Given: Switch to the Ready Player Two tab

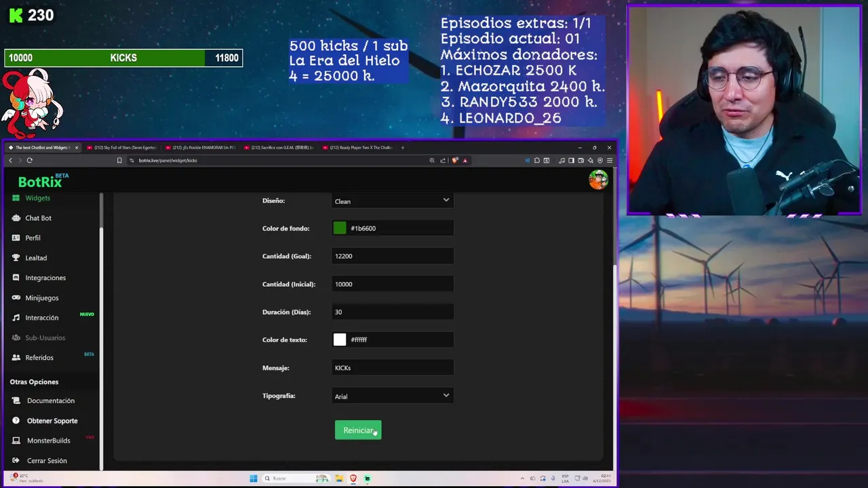Looking at the screenshot, I should click(358, 148).
